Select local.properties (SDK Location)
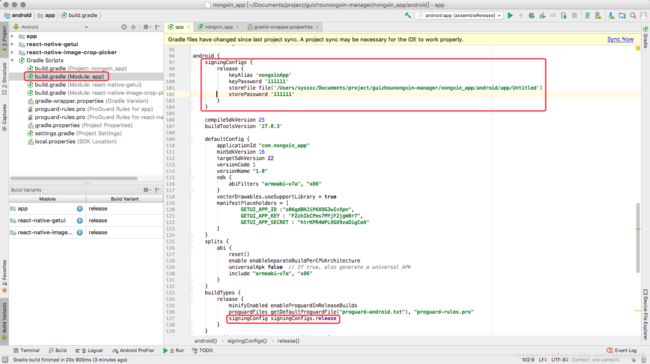Screen dimensions: 650x364 tap(72, 141)
